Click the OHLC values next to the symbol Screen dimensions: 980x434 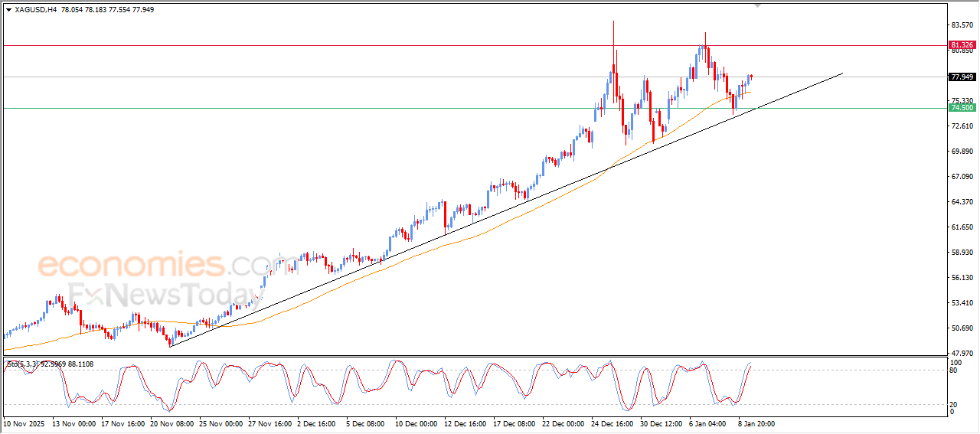click(x=106, y=10)
